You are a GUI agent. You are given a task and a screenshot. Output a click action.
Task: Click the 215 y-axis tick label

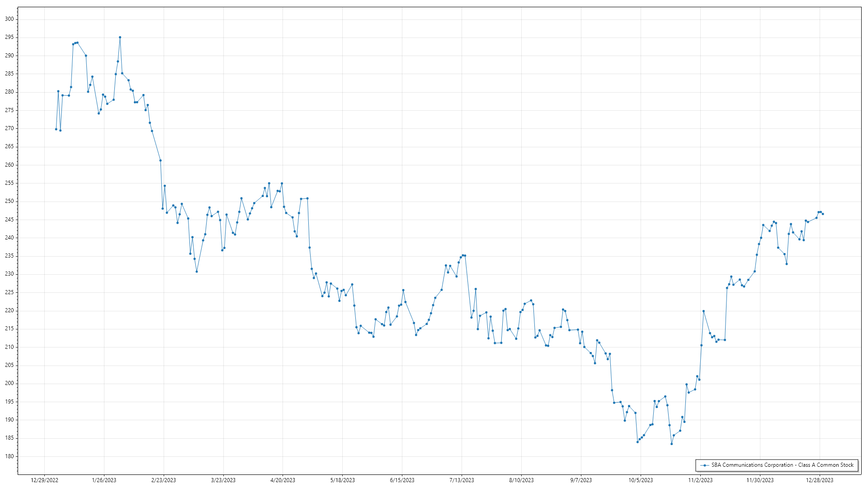(9, 329)
